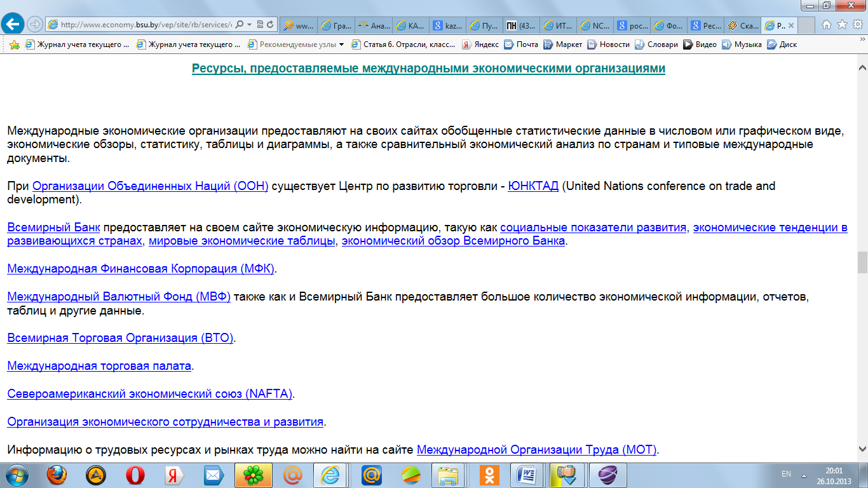The image size is (868, 488).
Task: Click the scrollbar down arrow
Action: 862,448
